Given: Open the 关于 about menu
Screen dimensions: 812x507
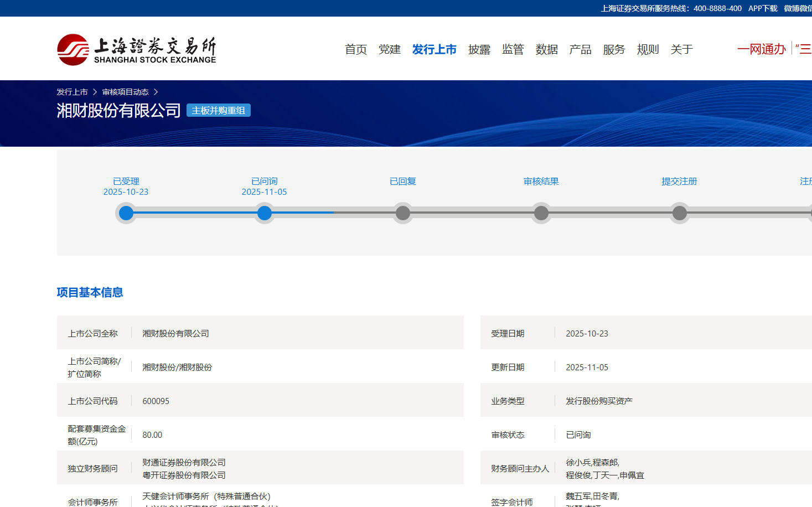Looking at the screenshot, I should (x=681, y=50).
